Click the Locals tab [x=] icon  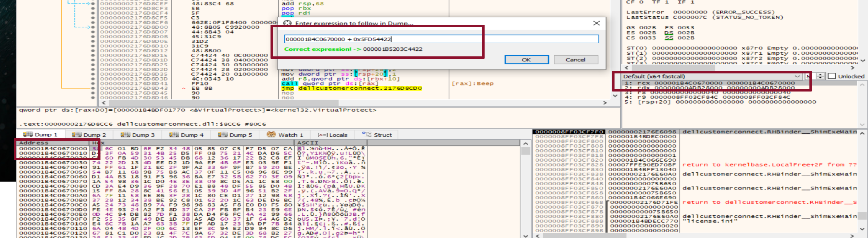(x=322, y=135)
